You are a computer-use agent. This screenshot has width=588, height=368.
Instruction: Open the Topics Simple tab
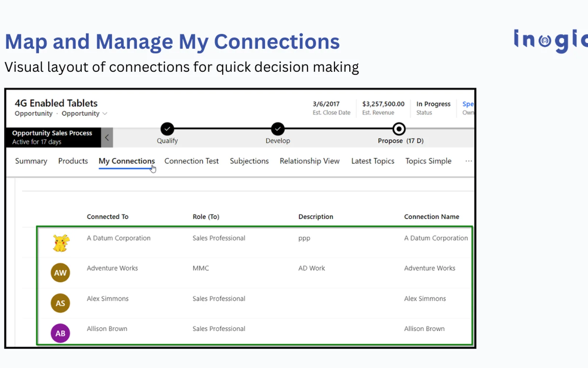429,161
